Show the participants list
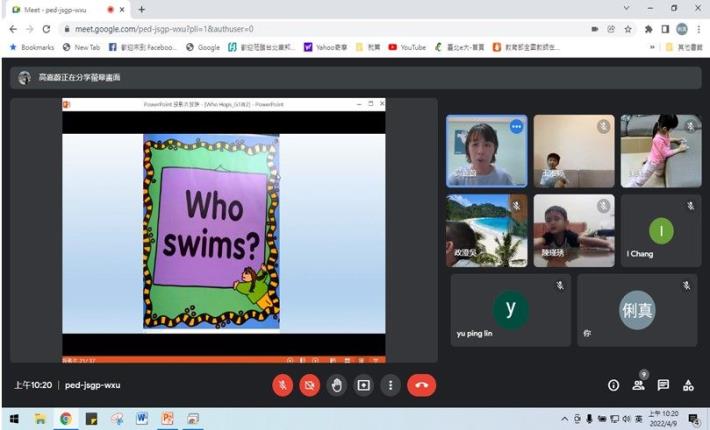 point(639,385)
